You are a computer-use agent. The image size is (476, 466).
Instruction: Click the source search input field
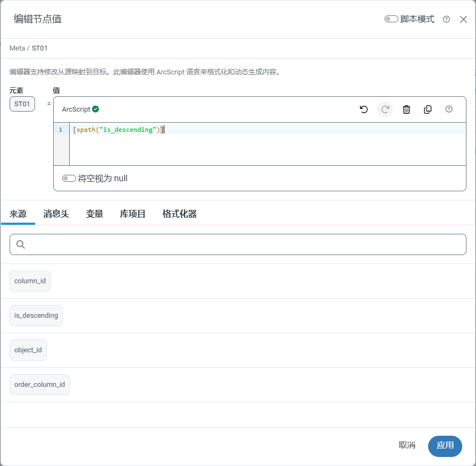tap(245, 244)
